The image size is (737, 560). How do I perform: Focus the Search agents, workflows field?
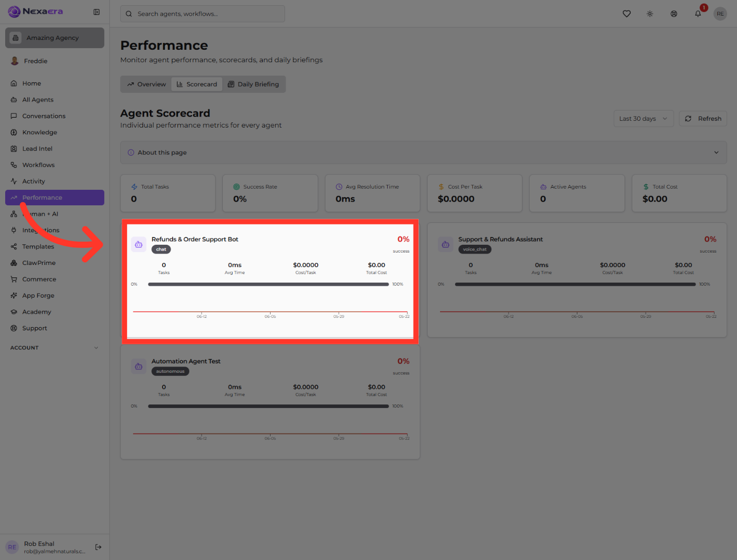pos(203,14)
